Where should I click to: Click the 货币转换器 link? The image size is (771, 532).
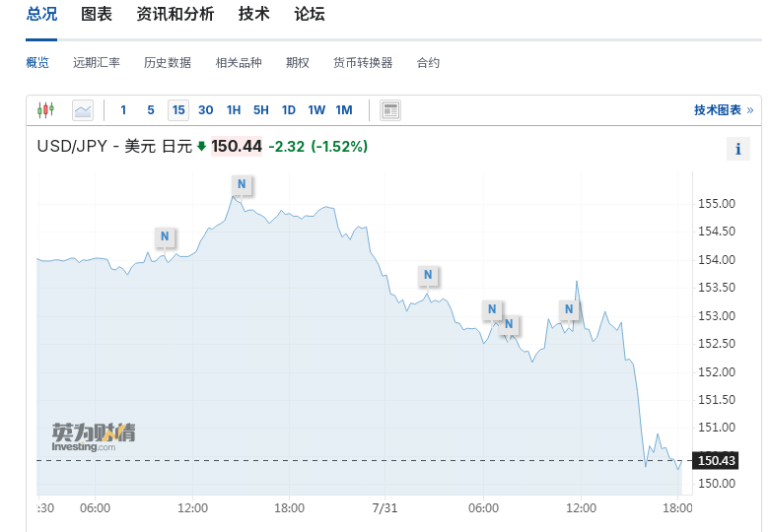[x=363, y=63]
